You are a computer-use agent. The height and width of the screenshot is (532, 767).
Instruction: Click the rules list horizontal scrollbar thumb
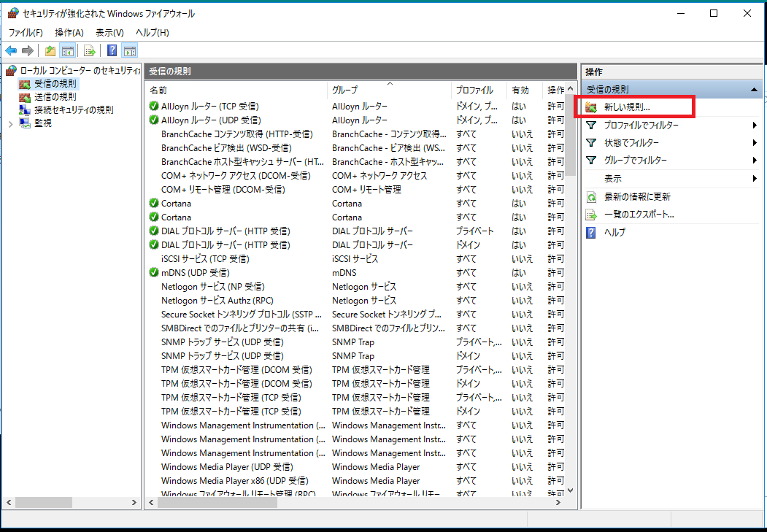(217, 503)
